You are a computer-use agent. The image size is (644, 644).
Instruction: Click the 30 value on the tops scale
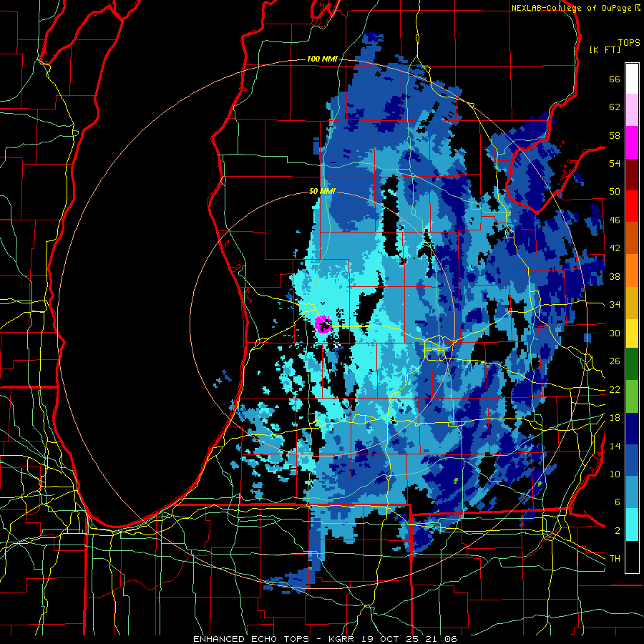point(615,333)
